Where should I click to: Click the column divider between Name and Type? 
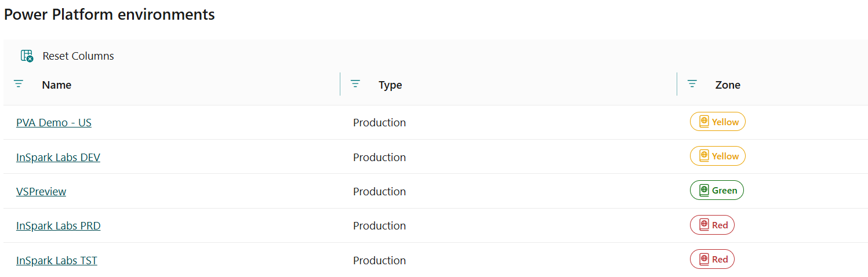(340, 84)
